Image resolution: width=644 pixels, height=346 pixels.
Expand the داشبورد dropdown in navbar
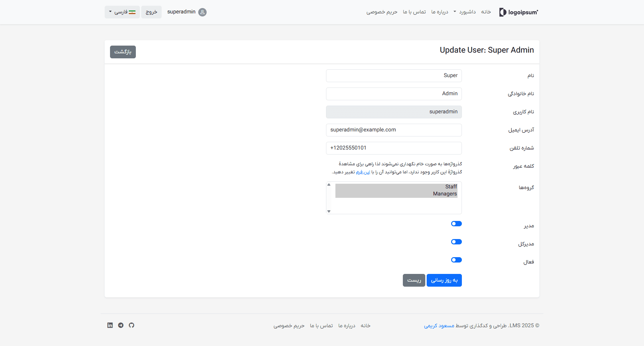tap(465, 12)
